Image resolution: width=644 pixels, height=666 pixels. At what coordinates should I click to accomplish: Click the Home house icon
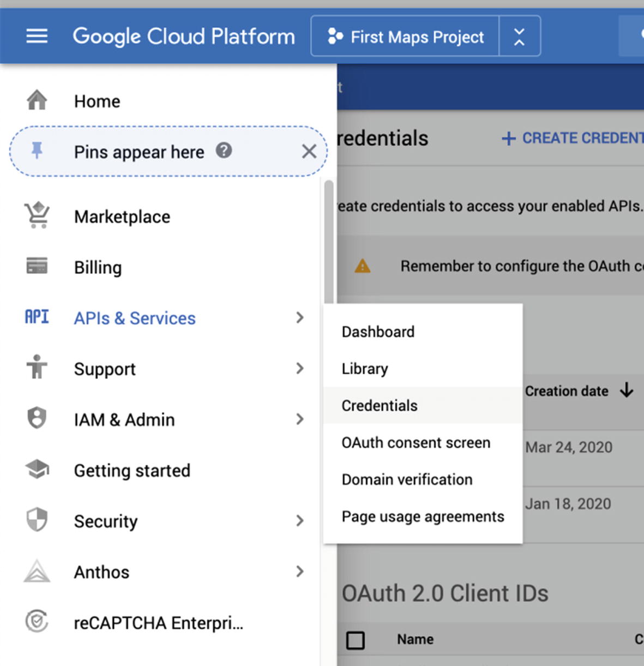(x=37, y=100)
